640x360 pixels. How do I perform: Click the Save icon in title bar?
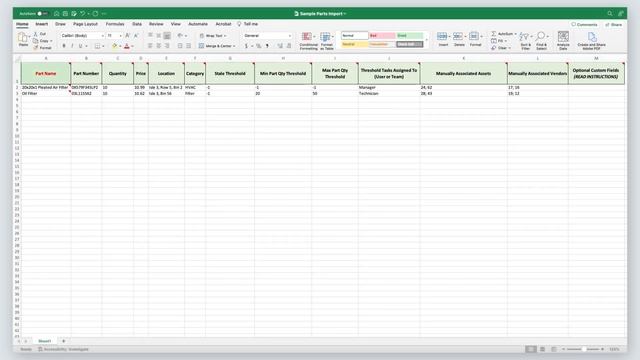[65, 13]
